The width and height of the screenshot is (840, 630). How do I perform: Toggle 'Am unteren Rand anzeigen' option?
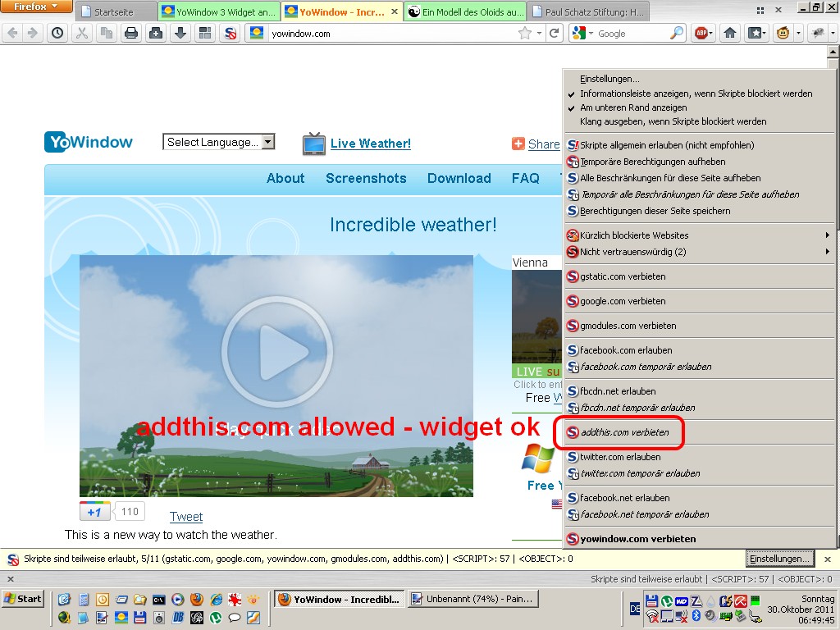(700, 107)
